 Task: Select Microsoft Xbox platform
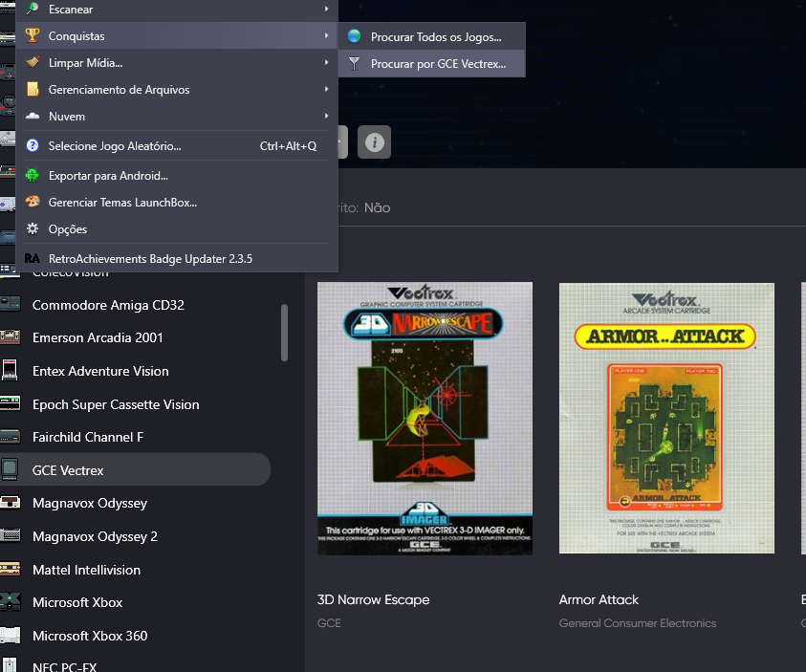[135, 602]
